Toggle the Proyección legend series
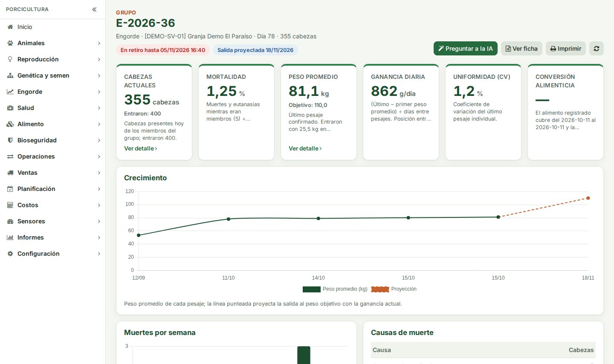This screenshot has width=614, height=364. (394, 289)
